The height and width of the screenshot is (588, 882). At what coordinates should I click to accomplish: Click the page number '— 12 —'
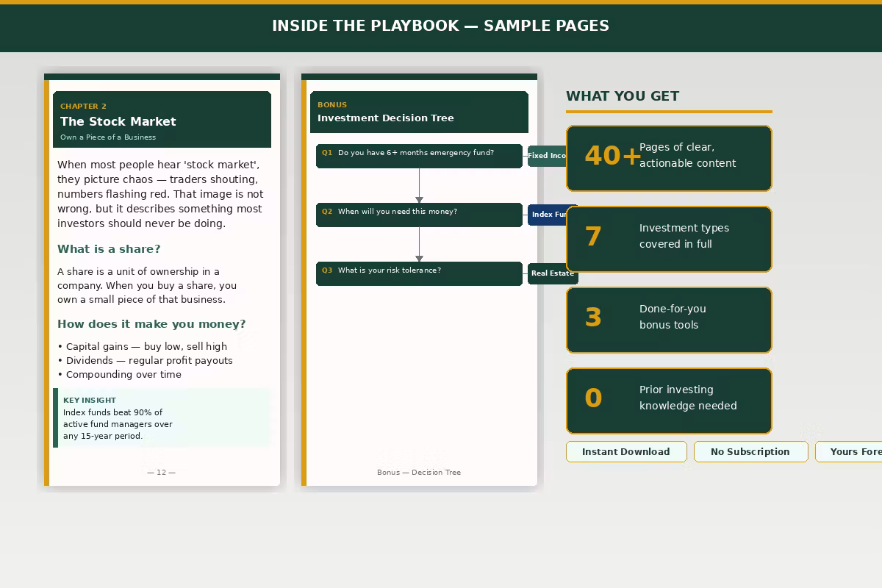click(162, 473)
